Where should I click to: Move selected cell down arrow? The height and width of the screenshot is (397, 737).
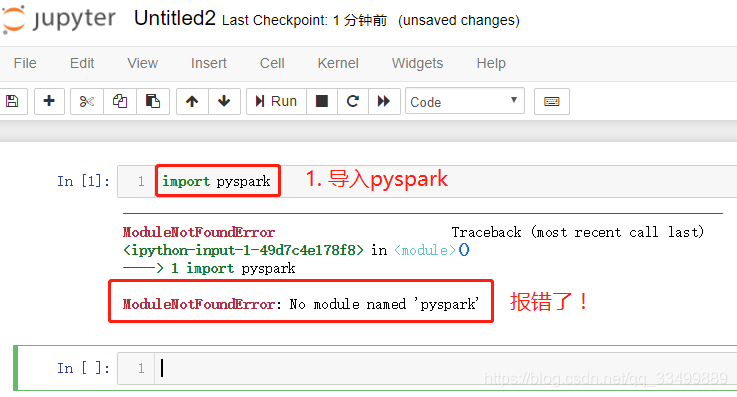[x=224, y=101]
